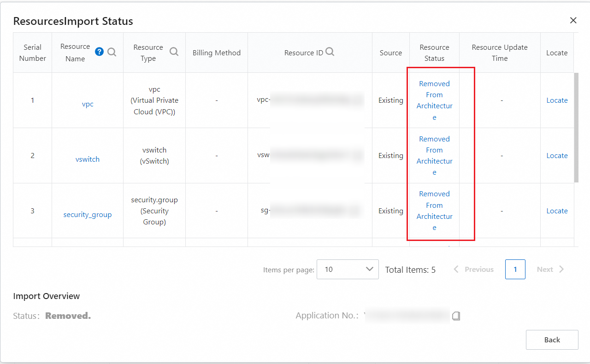Click security_group row's Removed From Architecture status

coord(434,211)
